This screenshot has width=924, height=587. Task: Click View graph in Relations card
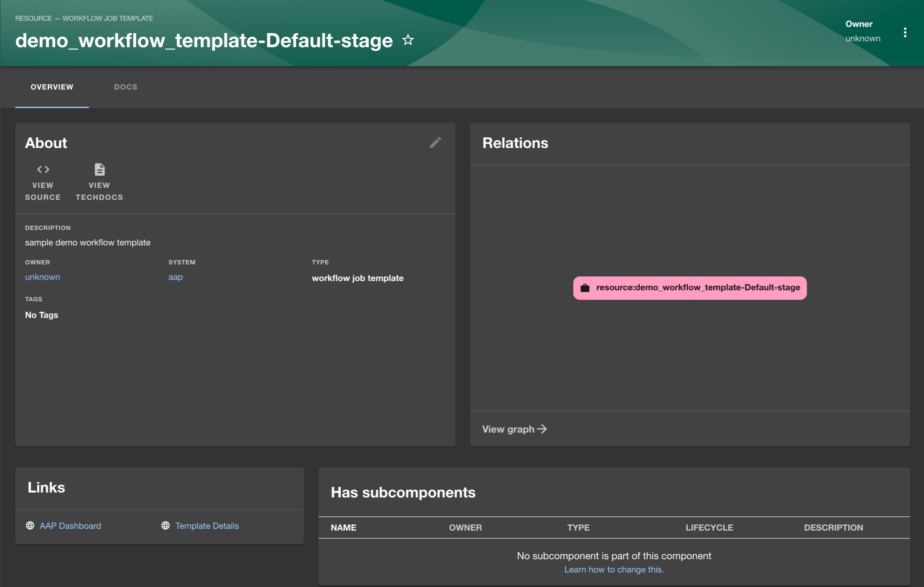[x=508, y=429]
